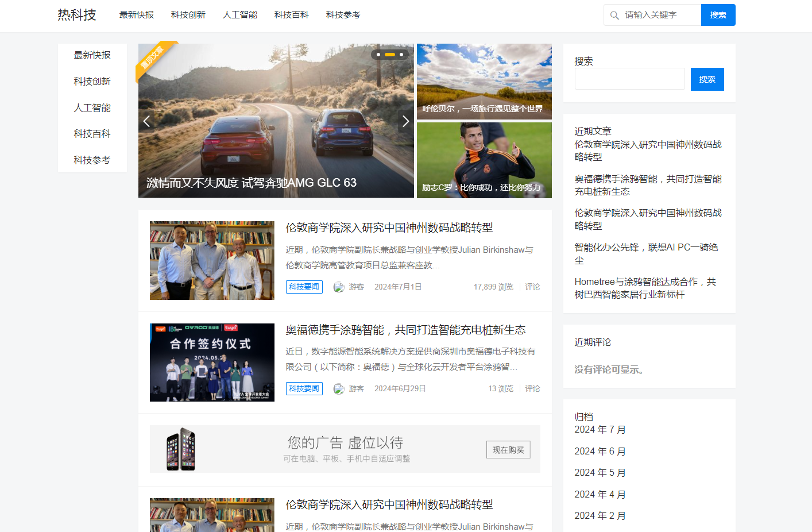Click author avatar on 2024年6月29日 article

[339, 389]
